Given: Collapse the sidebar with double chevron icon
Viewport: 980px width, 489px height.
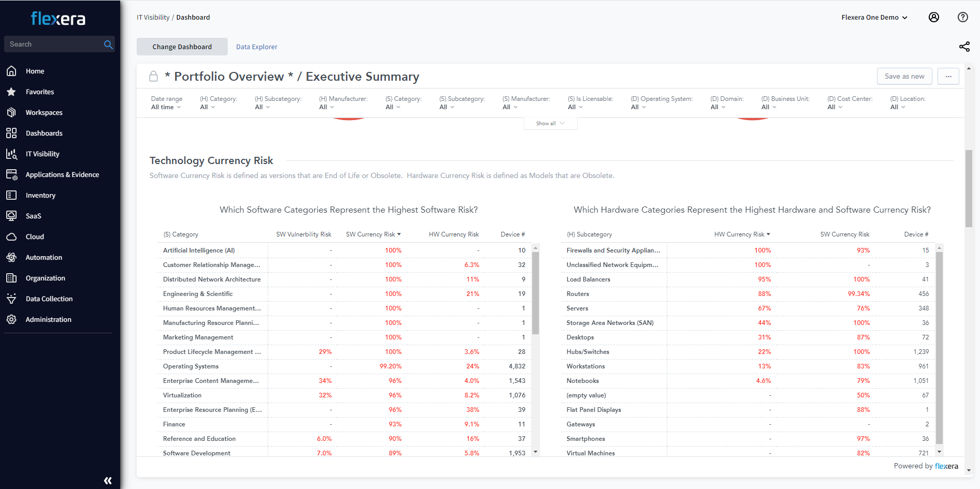Looking at the screenshot, I should coord(108,480).
